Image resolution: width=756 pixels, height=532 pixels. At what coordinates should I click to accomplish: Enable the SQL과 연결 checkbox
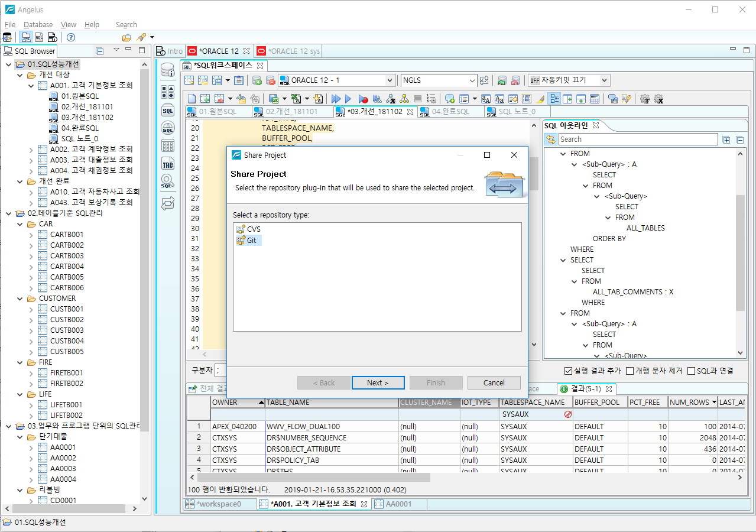(x=691, y=371)
